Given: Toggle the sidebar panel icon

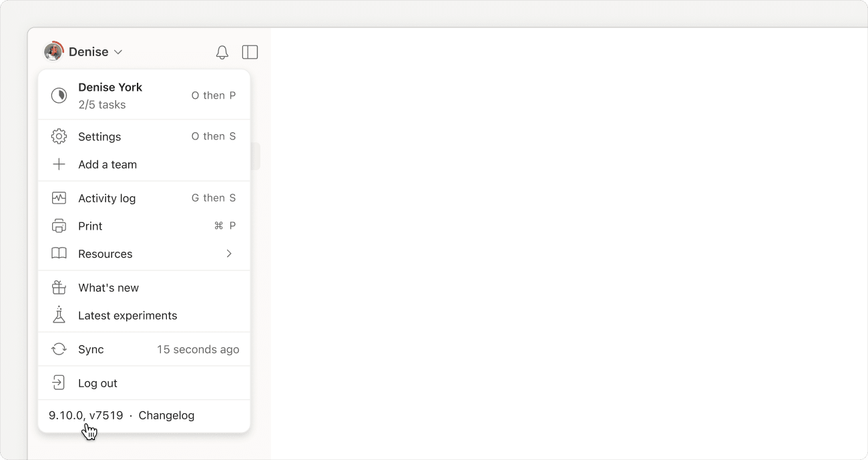Looking at the screenshot, I should [250, 51].
